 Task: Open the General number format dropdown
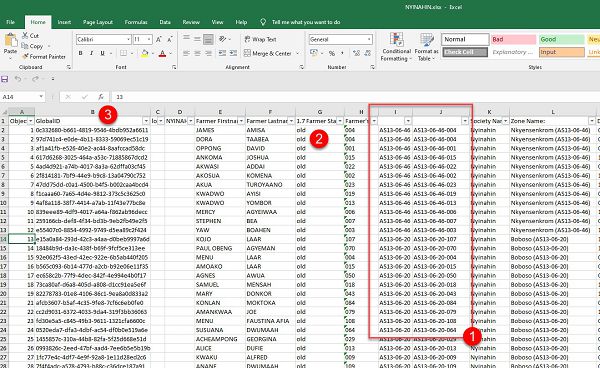[x=369, y=39]
